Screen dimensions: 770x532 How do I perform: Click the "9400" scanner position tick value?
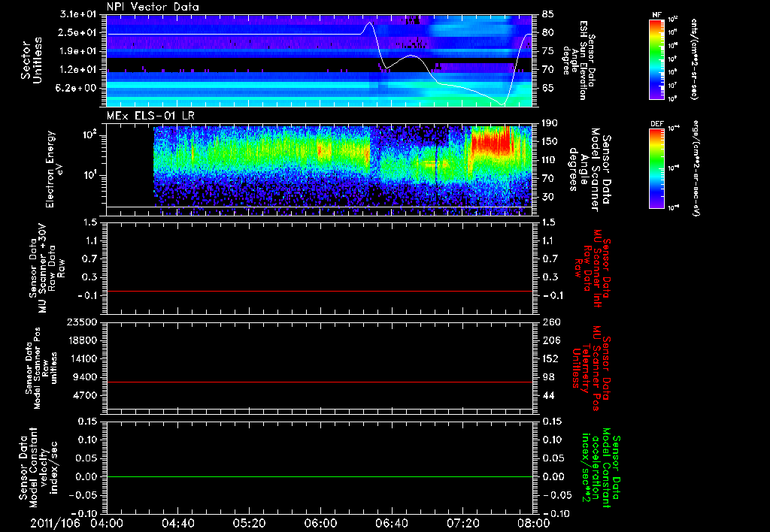tap(85, 377)
